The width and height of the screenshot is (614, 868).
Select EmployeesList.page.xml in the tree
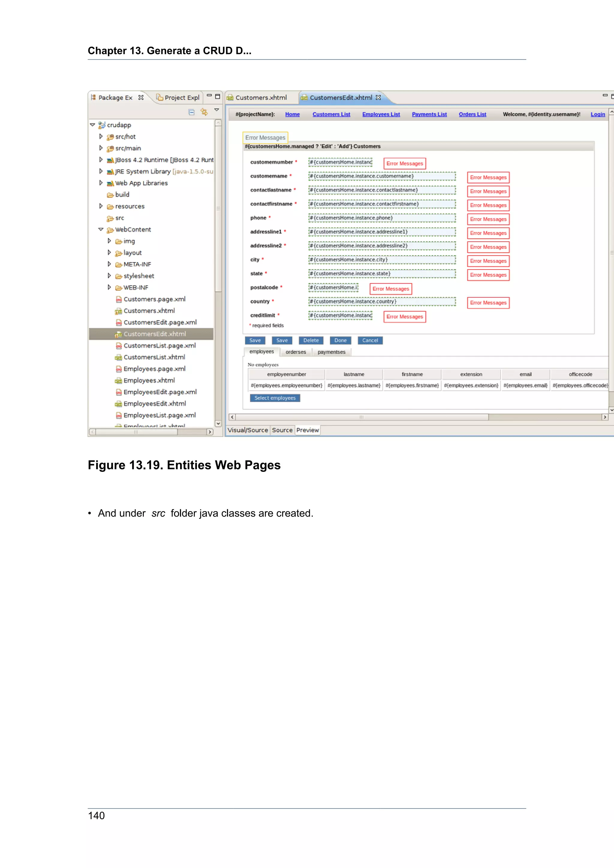159,415
